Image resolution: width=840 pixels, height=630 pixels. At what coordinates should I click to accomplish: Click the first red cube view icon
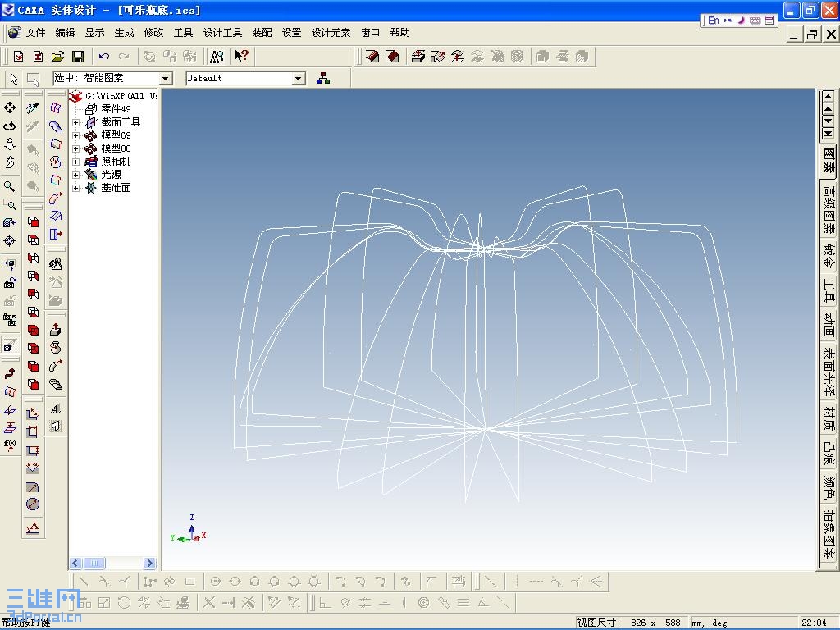(33, 221)
